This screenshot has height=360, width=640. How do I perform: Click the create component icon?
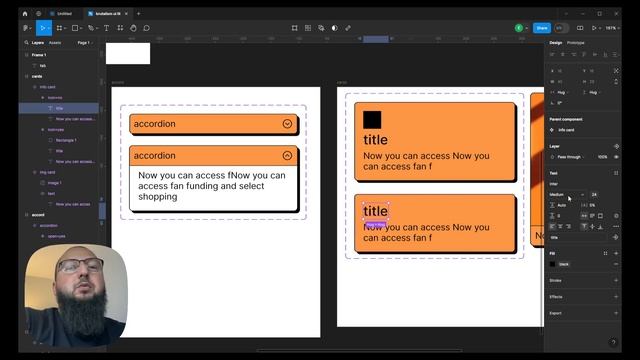click(308, 28)
